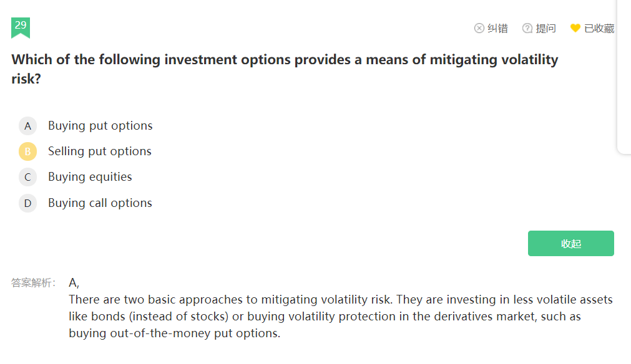The height and width of the screenshot is (364, 631).
Task: Click the 纠错 error-report circle icon
Action: 479,28
